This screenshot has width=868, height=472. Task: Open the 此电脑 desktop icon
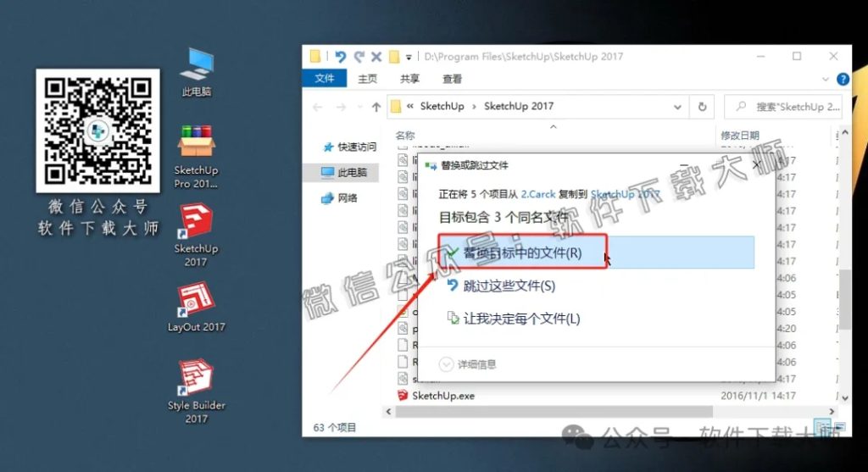click(197, 72)
